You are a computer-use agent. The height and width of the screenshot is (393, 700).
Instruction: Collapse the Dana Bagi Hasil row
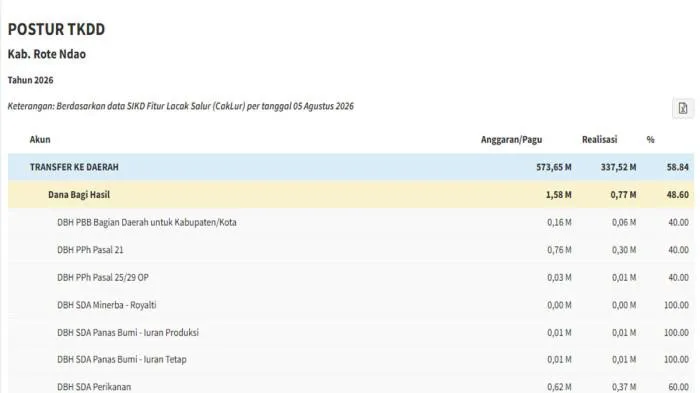coord(351,195)
